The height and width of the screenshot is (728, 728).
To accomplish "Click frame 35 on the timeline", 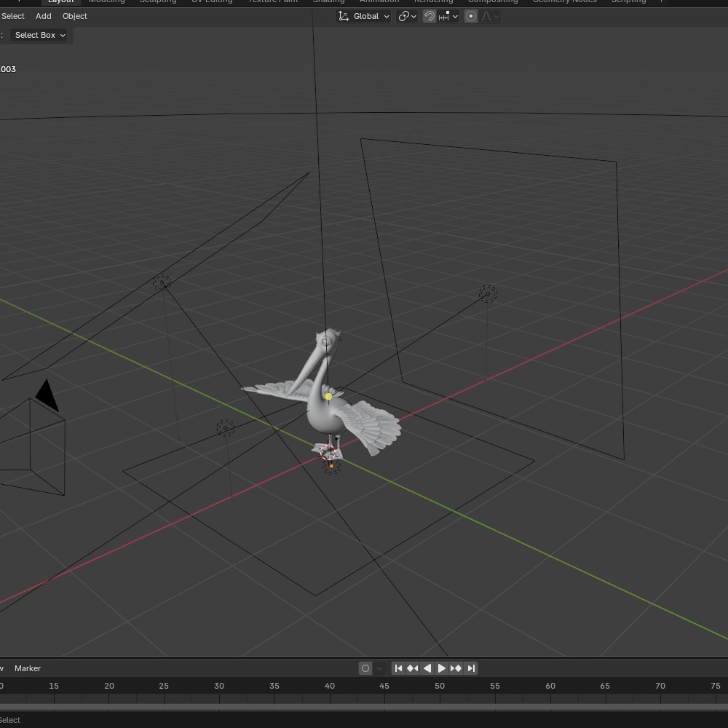I will (x=274, y=686).
